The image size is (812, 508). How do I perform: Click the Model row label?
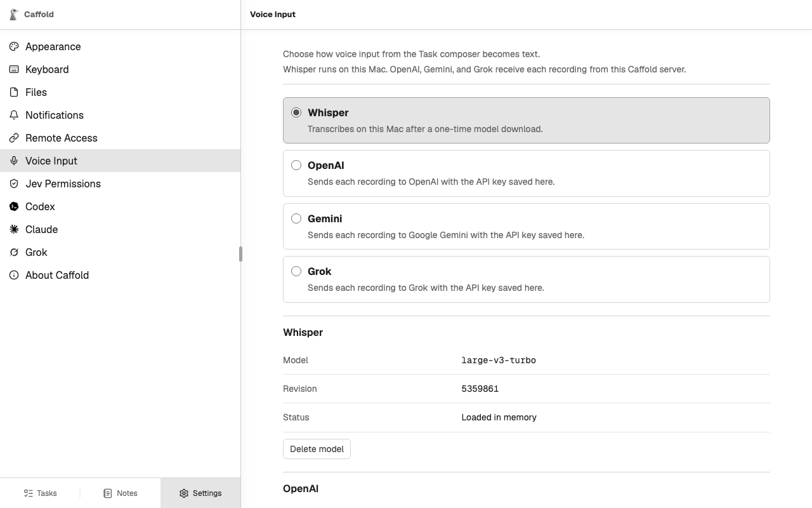pos(296,360)
